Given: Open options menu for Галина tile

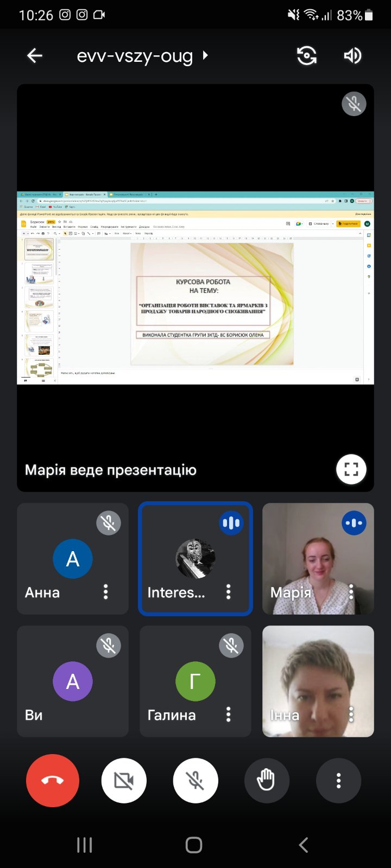Looking at the screenshot, I should tap(229, 714).
